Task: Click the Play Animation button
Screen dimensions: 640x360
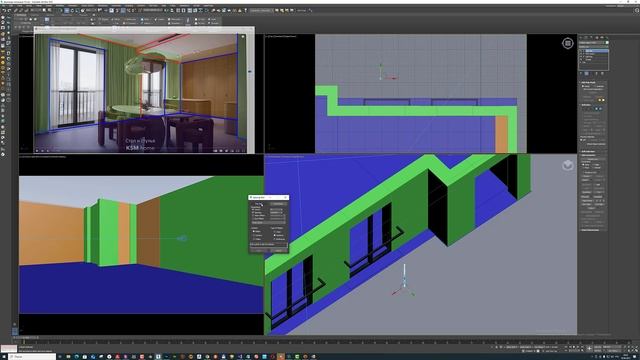Action: [x=573, y=347]
